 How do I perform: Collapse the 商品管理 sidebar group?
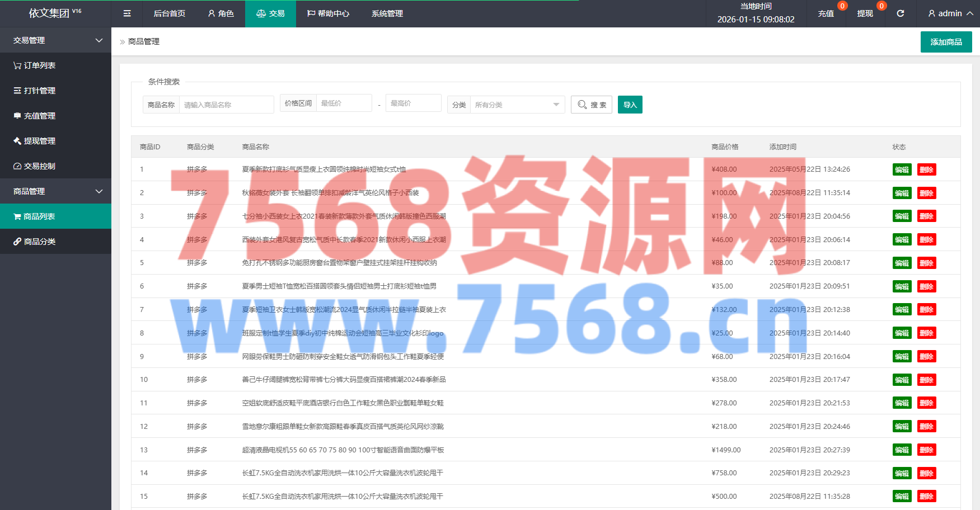click(x=55, y=191)
